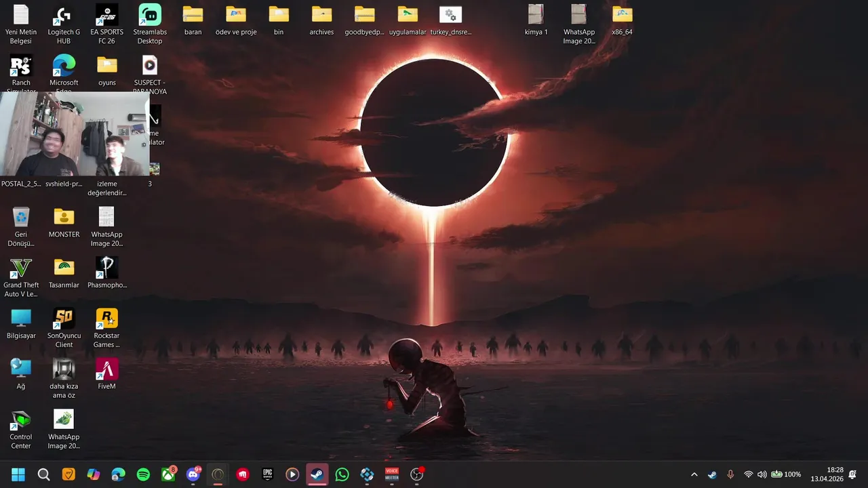The image size is (868, 488).
Task: Click the webcam overlay video thumbnail
Action: pos(75,134)
